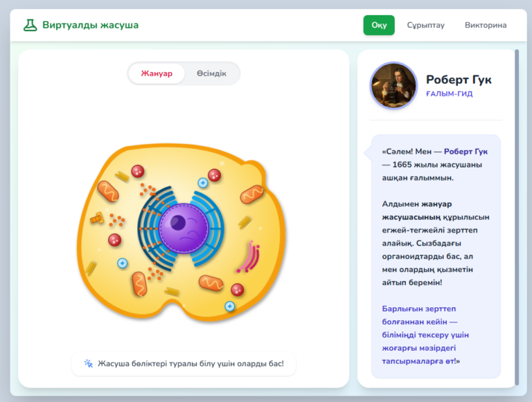The height and width of the screenshot is (402, 532).
Task: Click the cursor-click icon in the hint bar
Action: point(88,363)
